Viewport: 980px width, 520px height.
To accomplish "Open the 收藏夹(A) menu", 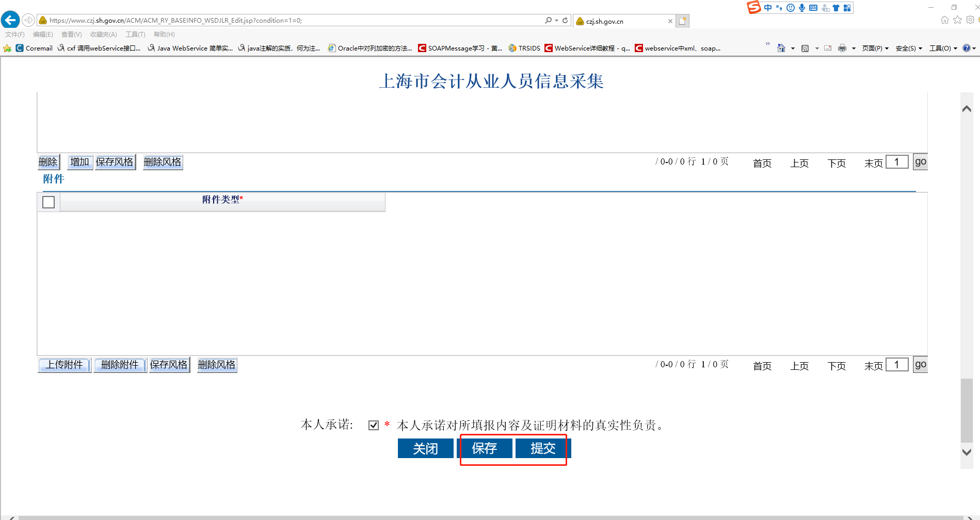I will [x=103, y=35].
